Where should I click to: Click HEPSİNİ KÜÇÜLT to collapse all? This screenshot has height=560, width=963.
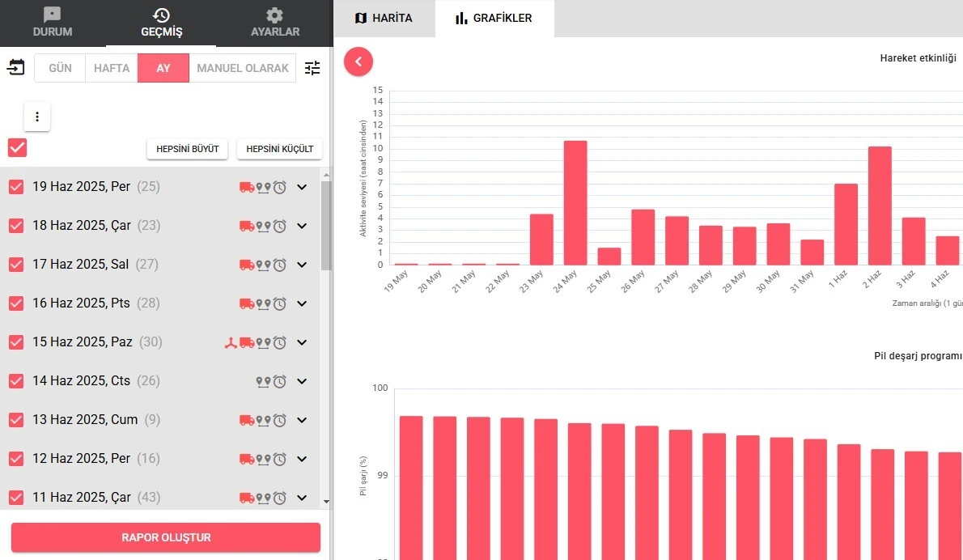(279, 149)
